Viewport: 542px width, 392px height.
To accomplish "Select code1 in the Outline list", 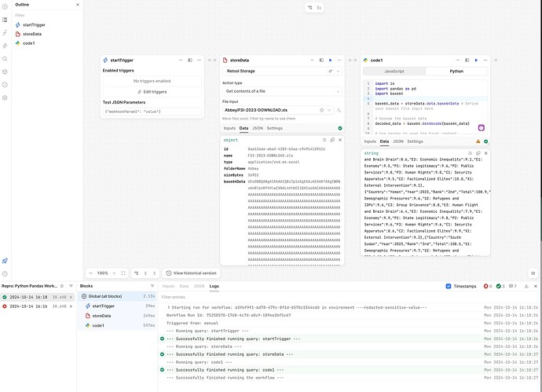I will (29, 43).
